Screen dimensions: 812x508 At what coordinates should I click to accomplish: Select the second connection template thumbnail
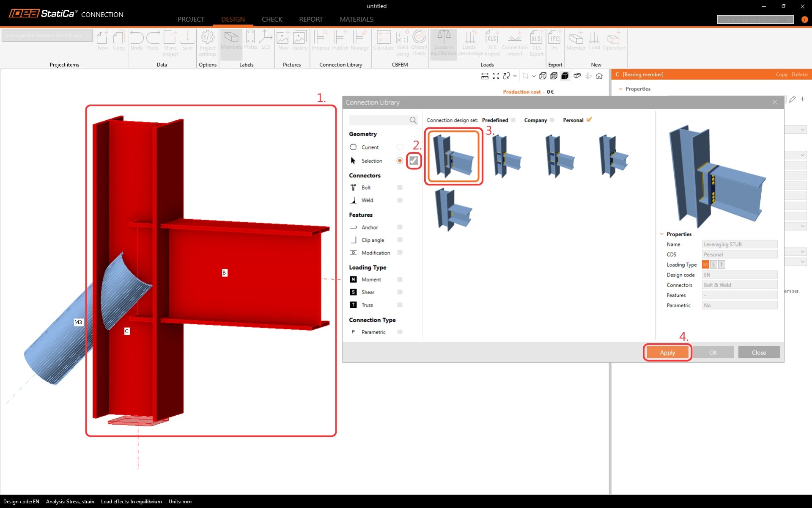[x=506, y=156]
